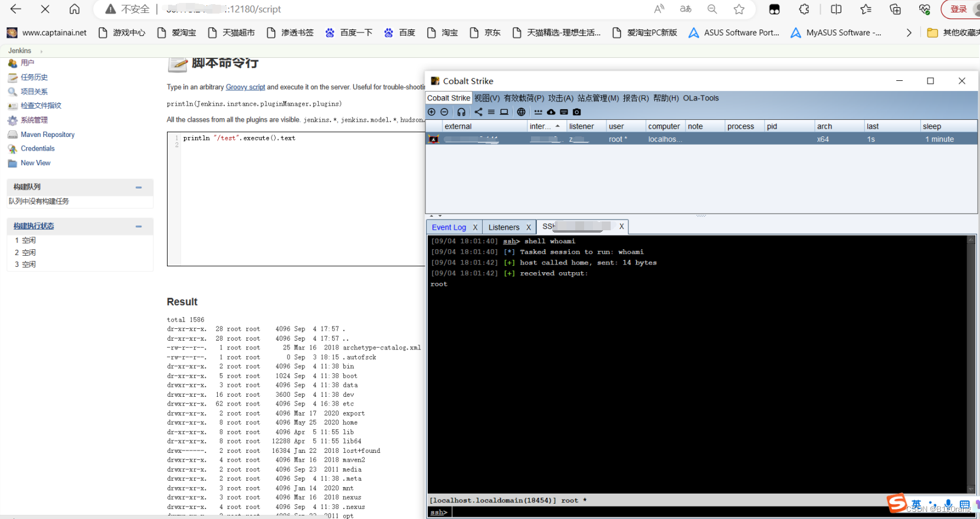This screenshot has height=519, width=980.
Task: Go back in browser
Action: 16,9
